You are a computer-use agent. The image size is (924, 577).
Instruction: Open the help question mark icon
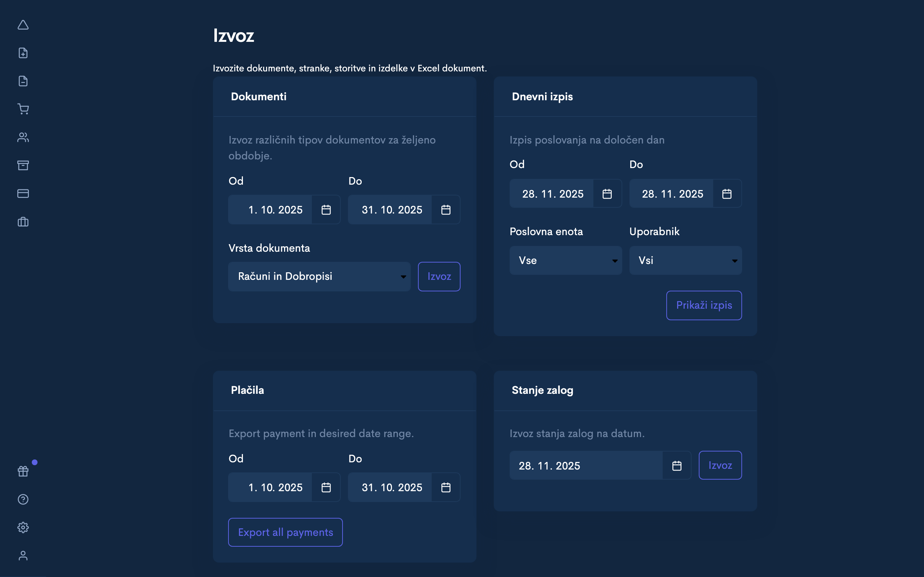(x=23, y=499)
